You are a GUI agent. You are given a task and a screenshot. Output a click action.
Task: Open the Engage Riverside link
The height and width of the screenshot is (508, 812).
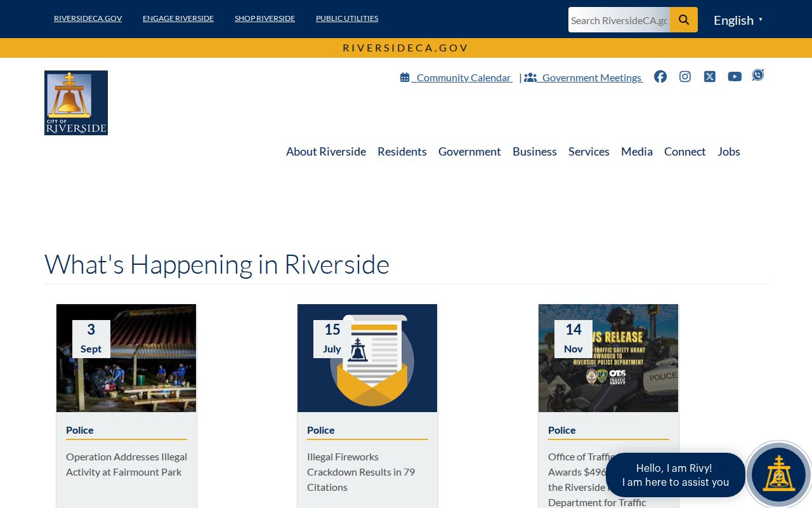tap(178, 18)
